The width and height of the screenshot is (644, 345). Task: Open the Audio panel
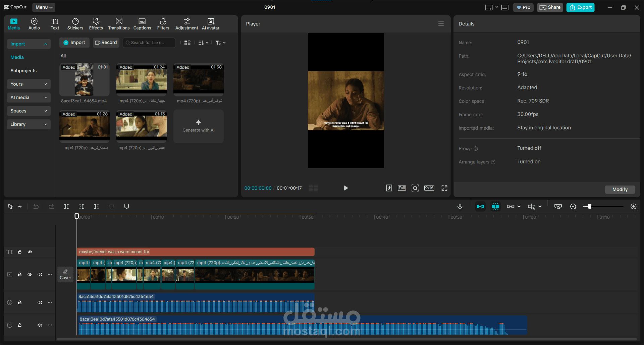[x=34, y=24]
